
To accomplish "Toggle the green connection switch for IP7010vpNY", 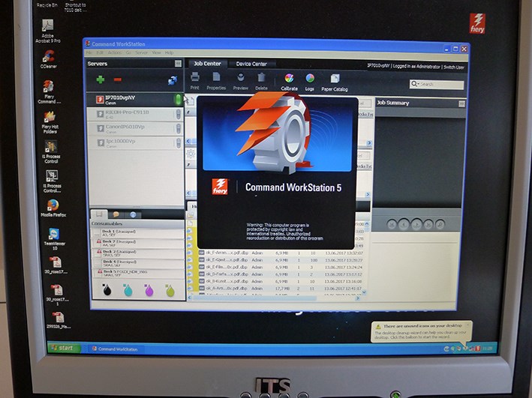I will [178, 100].
